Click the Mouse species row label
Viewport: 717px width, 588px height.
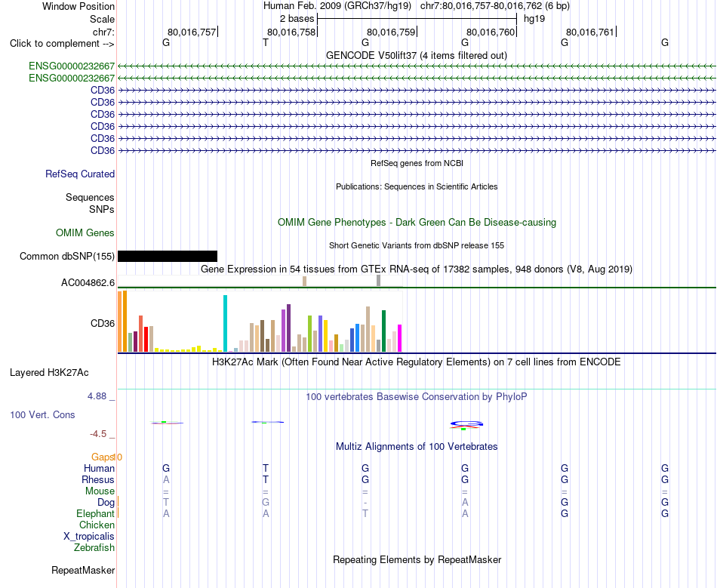coord(100,491)
